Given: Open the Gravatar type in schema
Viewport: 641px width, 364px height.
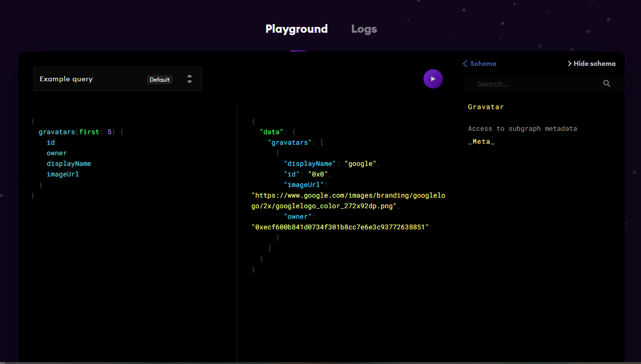Looking at the screenshot, I should click(x=486, y=107).
